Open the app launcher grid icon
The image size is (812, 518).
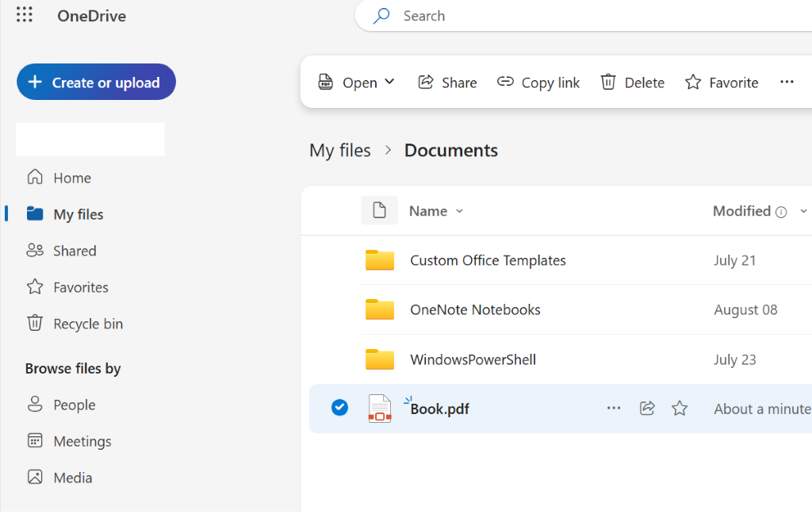point(25,14)
